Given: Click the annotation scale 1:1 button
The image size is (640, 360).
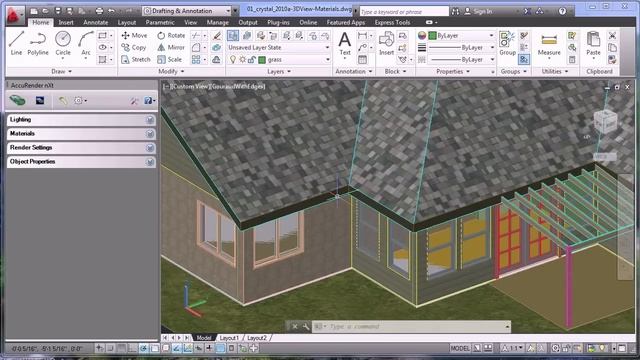Looking at the screenshot, I should click(x=512, y=348).
